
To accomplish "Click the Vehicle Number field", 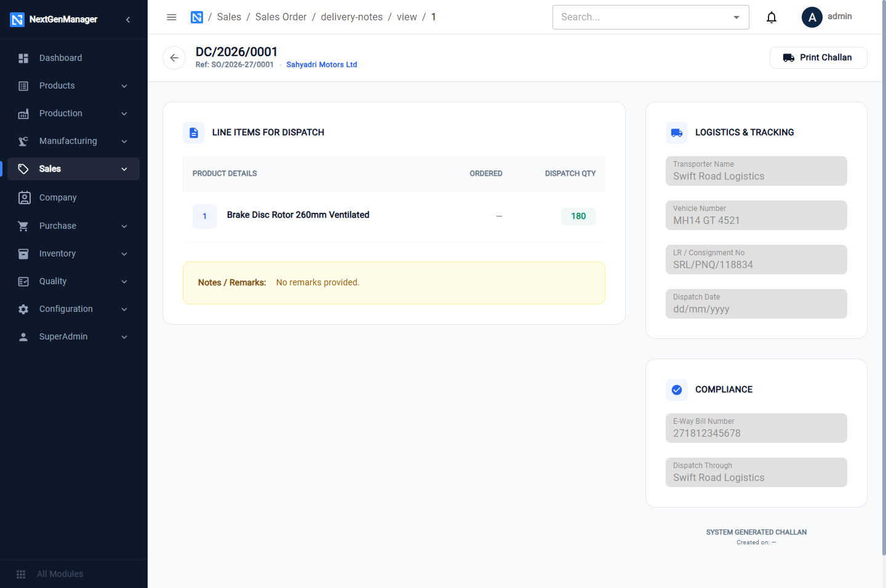I will click(x=756, y=215).
